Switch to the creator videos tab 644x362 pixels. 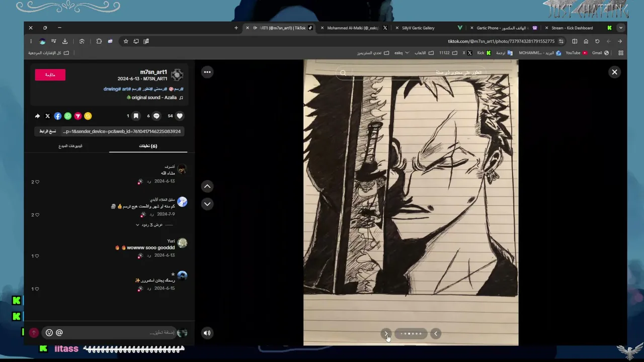(70, 146)
